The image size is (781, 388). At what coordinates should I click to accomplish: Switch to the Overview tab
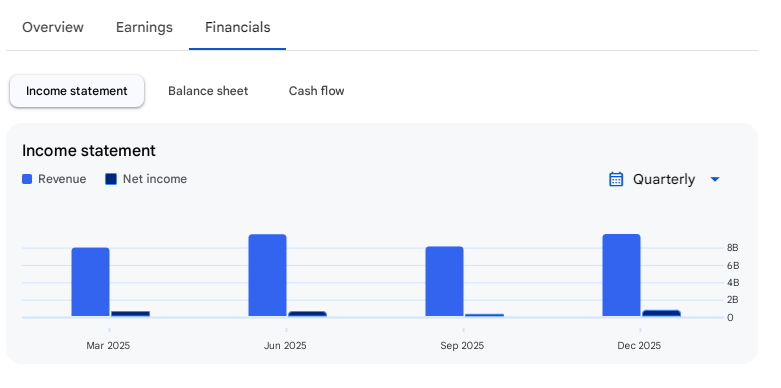pos(53,27)
